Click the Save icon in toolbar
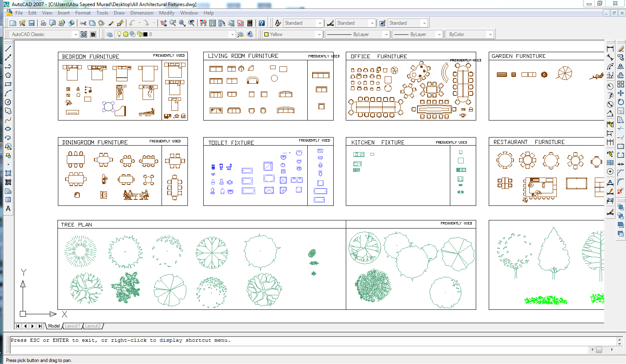The image size is (626, 364). point(32,23)
